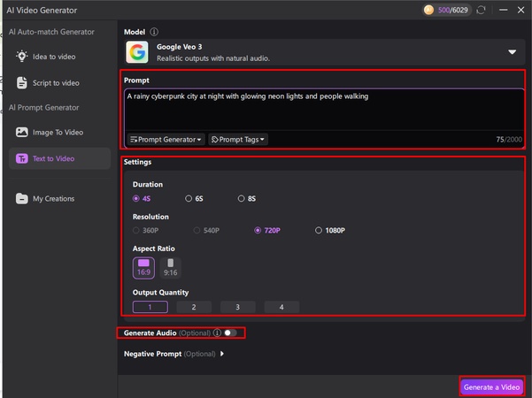Click the AI Prompt Generator heading

click(x=43, y=108)
